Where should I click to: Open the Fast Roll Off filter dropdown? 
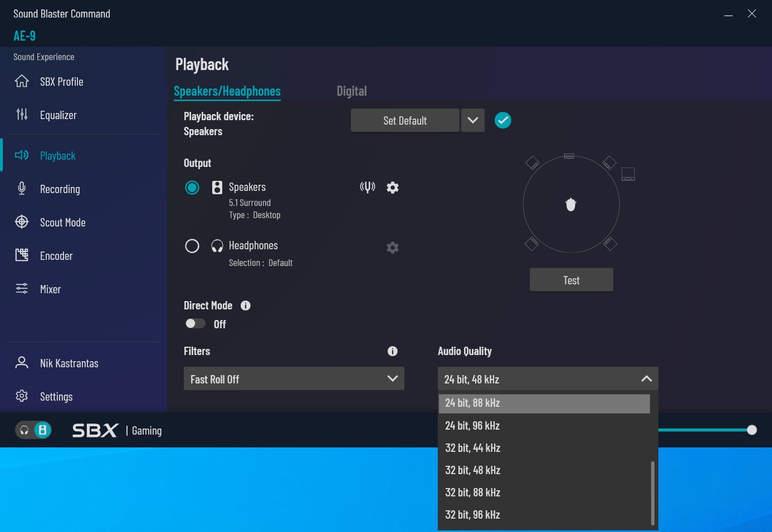[294, 378]
